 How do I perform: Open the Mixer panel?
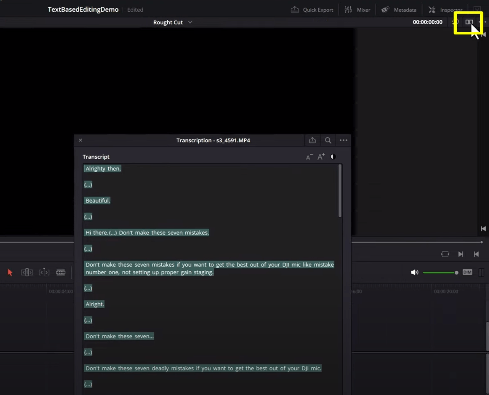357,10
